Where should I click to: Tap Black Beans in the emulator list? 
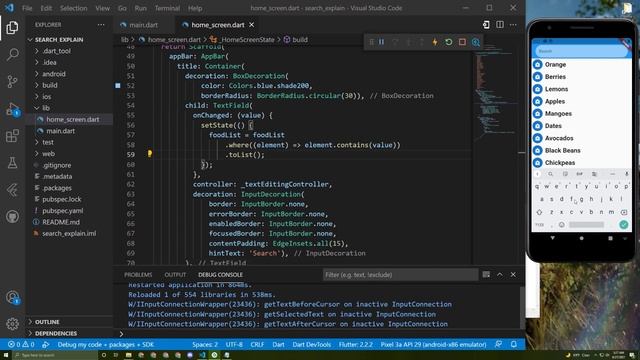(562, 150)
